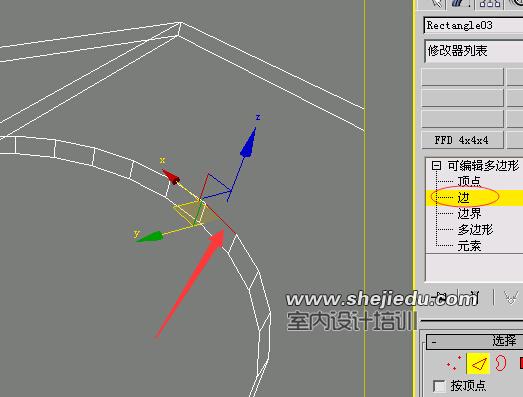Click the Rectangle03 object name field
Viewport: 523px width, 397px height.
tap(474, 25)
